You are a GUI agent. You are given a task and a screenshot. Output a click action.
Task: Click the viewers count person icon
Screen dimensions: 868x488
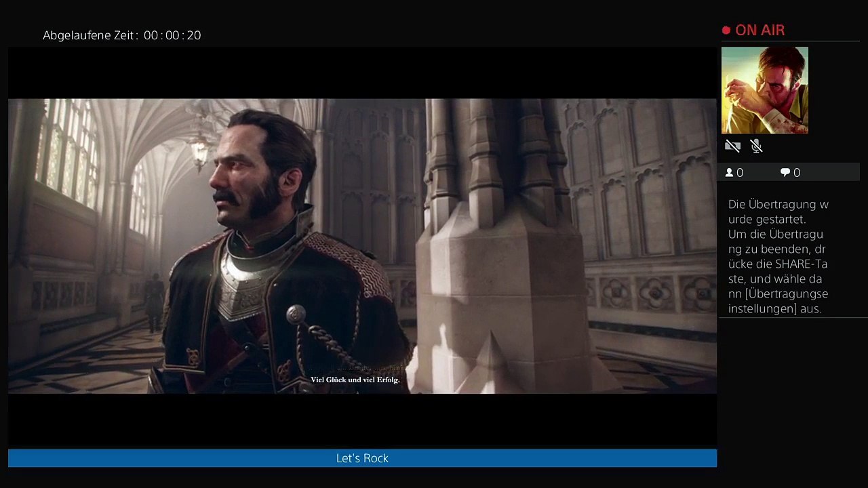click(730, 173)
